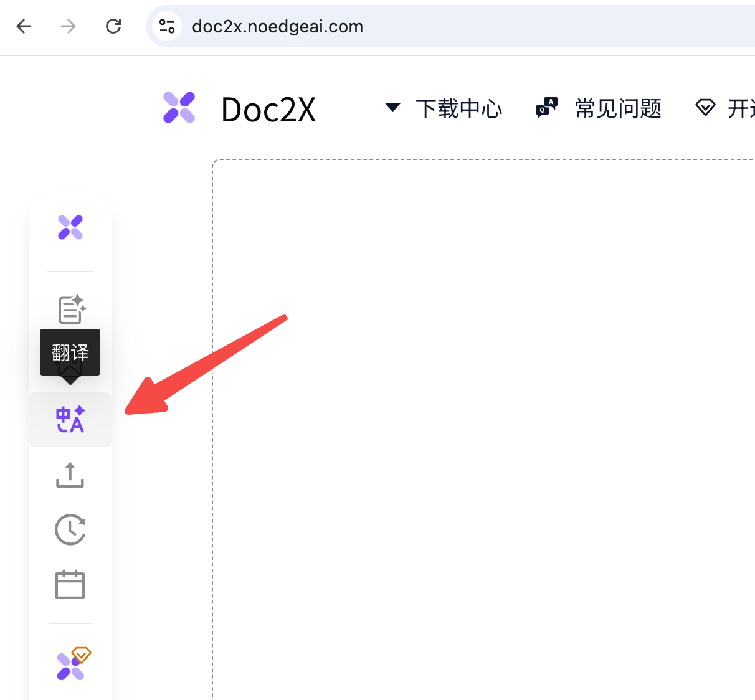View site information in address bar
Viewport: 755px width, 700px height.
pyautogui.click(x=166, y=26)
